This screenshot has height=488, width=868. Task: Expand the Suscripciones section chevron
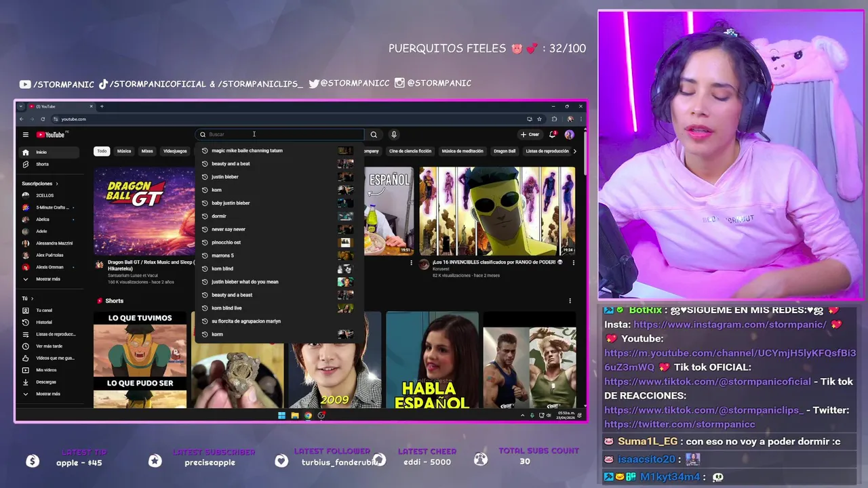[57, 184]
